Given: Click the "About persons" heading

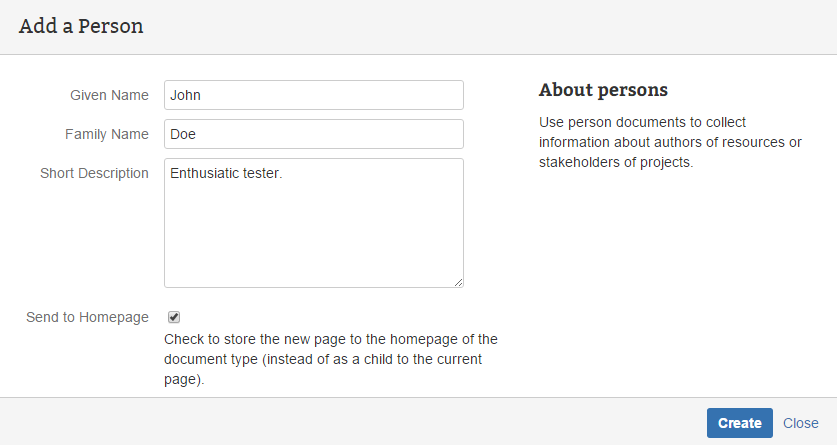Looking at the screenshot, I should (x=603, y=90).
